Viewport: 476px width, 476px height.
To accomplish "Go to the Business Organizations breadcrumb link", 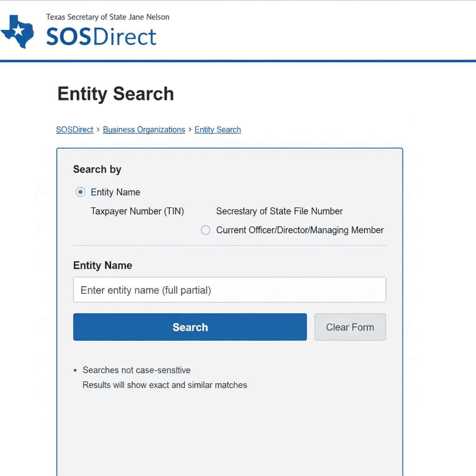I will coord(144,130).
